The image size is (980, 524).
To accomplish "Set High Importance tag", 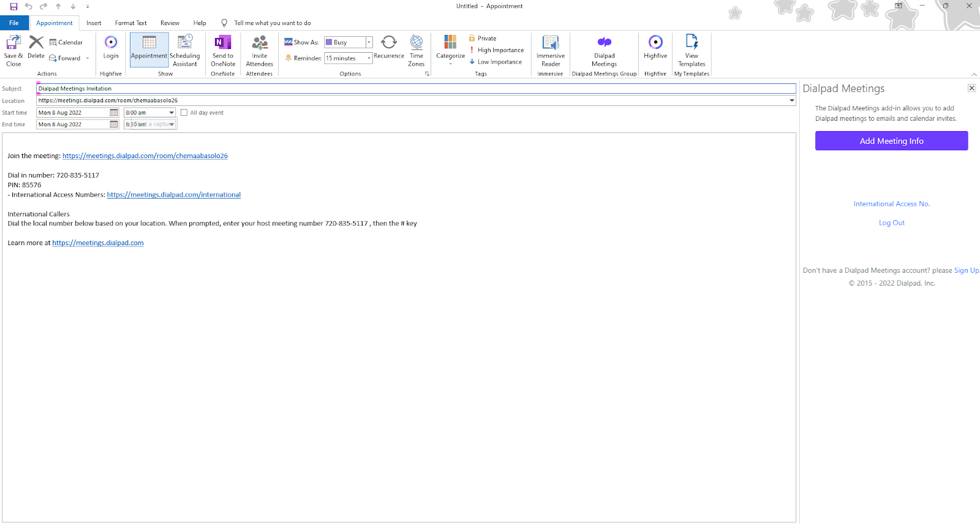I will coord(497,50).
